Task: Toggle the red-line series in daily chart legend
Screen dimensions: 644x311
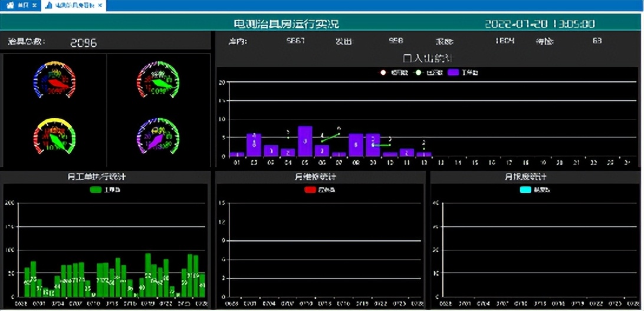Action: pos(394,72)
